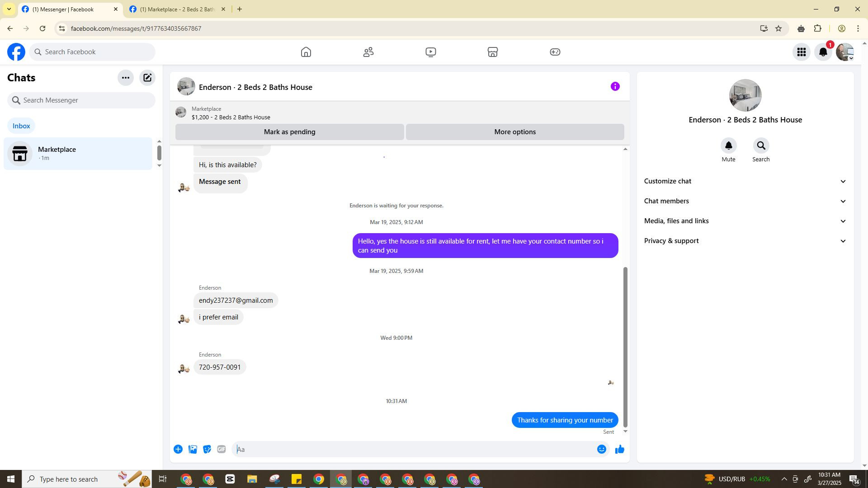This screenshot has height=488, width=868.
Task: Expand Chat members section
Action: tap(745, 201)
